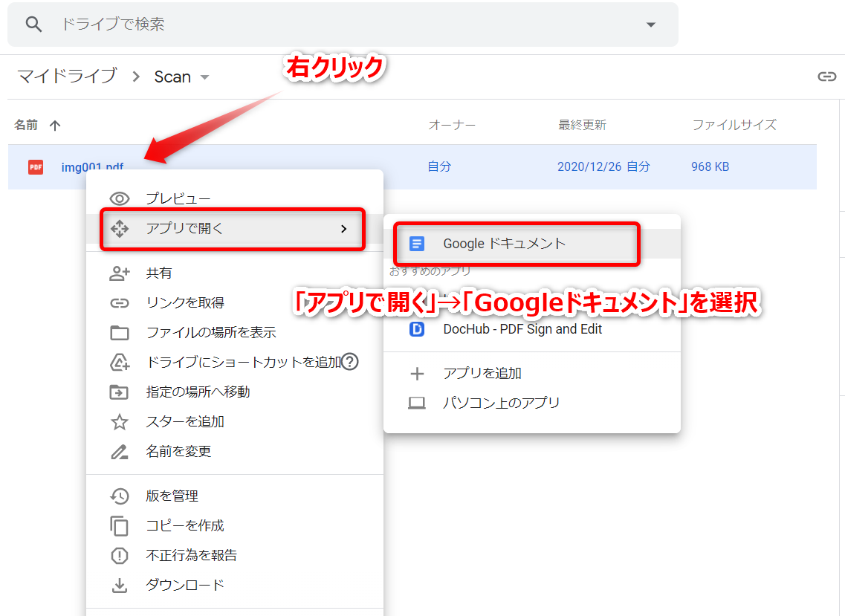This screenshot has height=616, width=845.
Task: Choose スターを追加 menu item
Action: point(235,421)
